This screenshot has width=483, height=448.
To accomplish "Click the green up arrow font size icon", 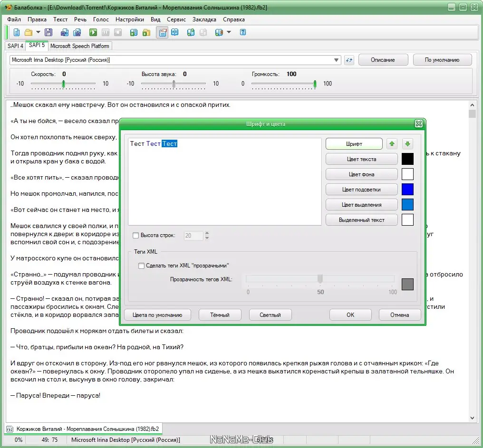I will pos(392,143).
